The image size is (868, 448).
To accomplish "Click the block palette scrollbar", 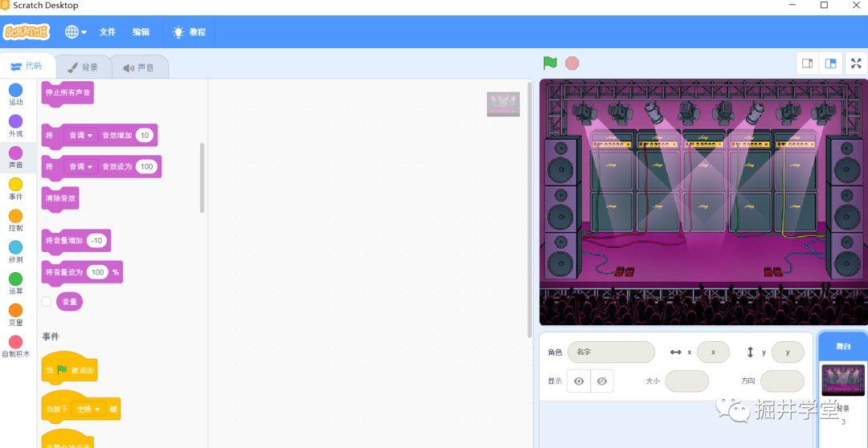I will (202, 177).
